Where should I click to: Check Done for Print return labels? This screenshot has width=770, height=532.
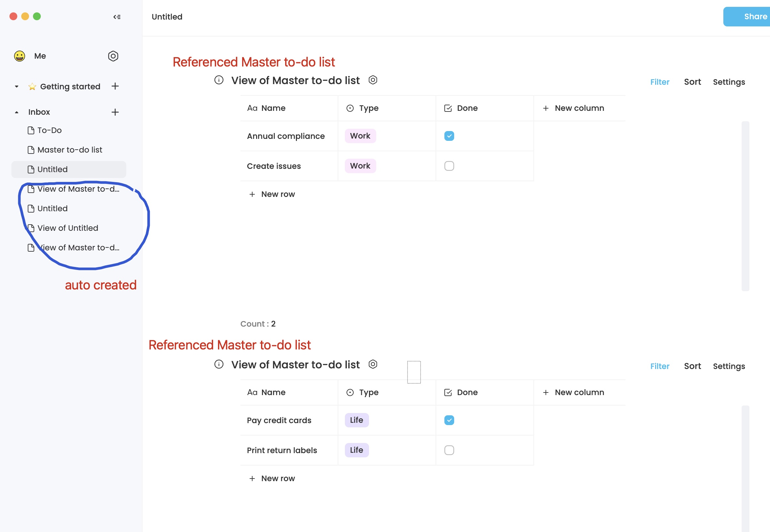(449, 450)
